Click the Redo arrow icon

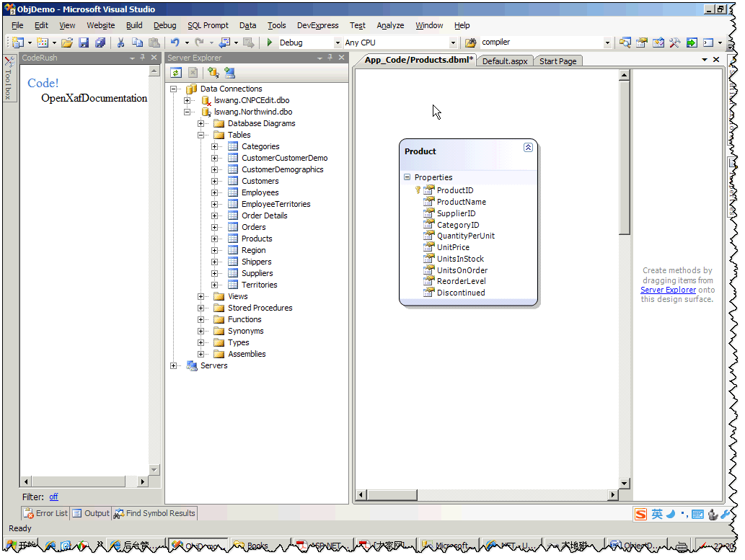click(x=200, y=43)
